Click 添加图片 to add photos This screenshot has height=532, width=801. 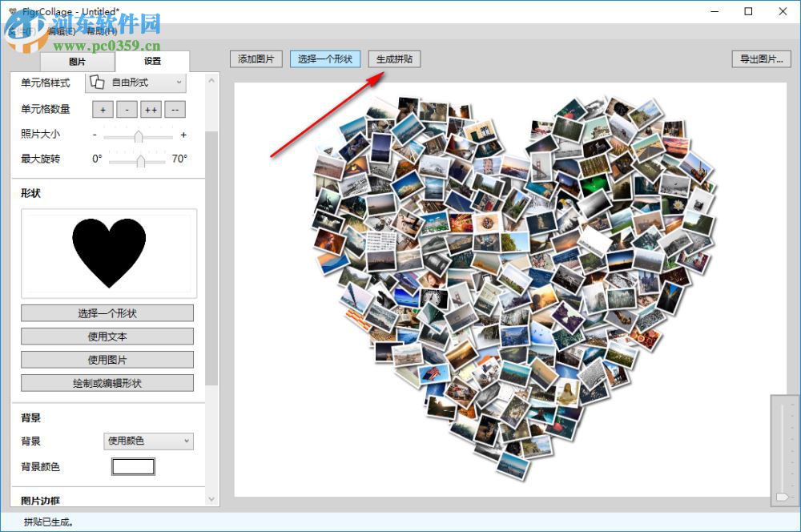coord(256,58)
